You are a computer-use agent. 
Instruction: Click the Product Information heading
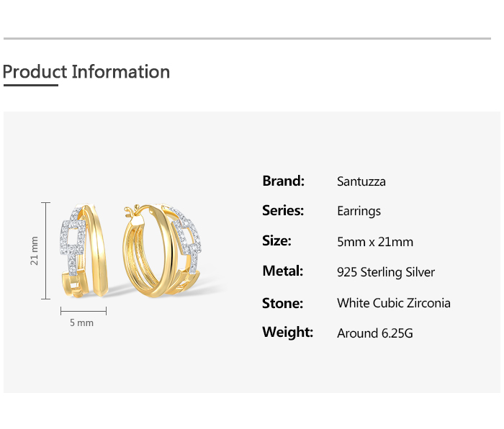pyautogui.click(x=86, y=72)
